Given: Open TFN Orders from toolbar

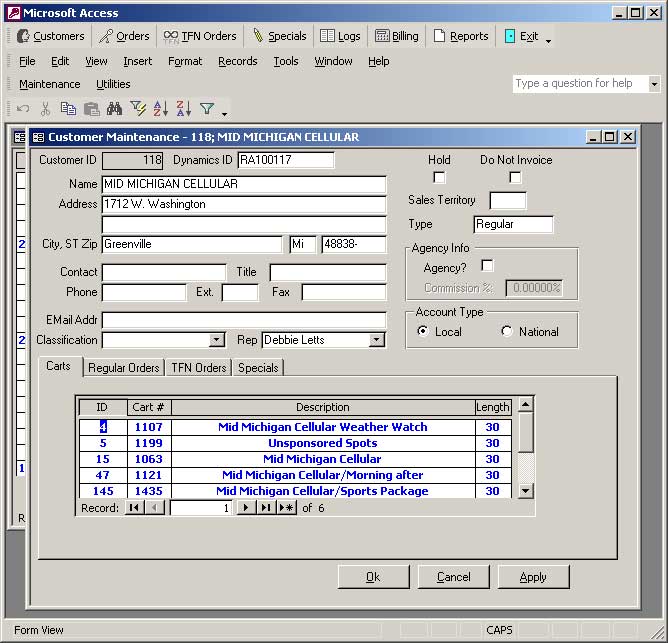Looking at the screenshot, I should (x=200, y=36).
